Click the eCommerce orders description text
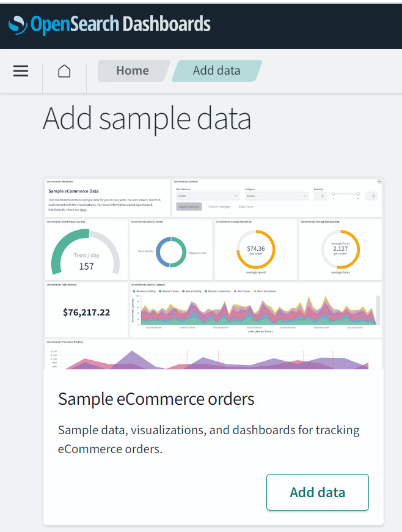 [208, 440]
